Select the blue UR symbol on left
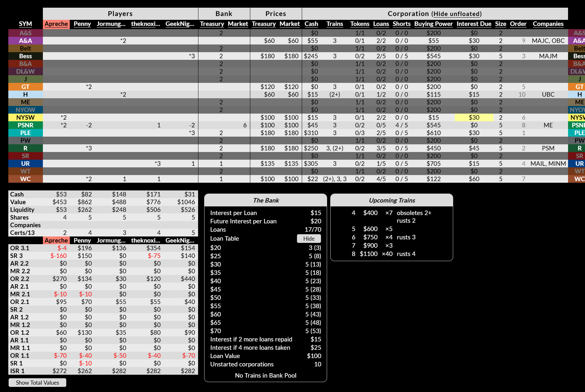This screenshot has width=585, height=392. (25, 164)
